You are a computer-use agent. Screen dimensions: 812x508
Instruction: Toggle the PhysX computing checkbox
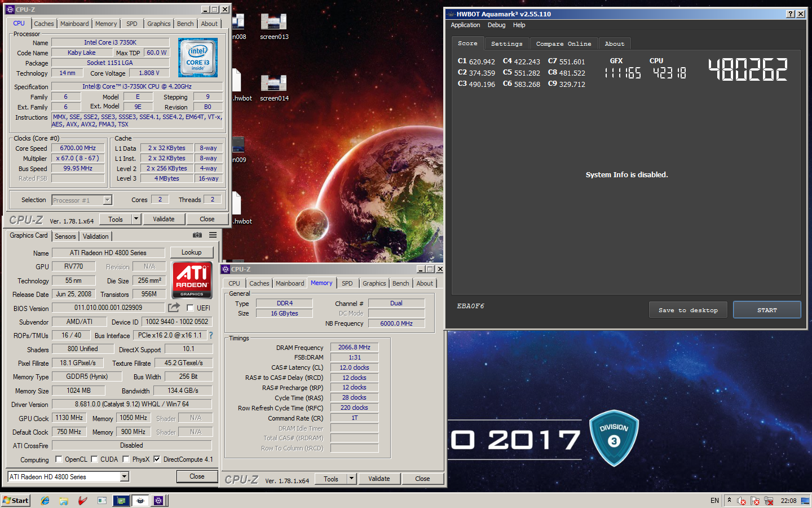click(x=126, y=459)
